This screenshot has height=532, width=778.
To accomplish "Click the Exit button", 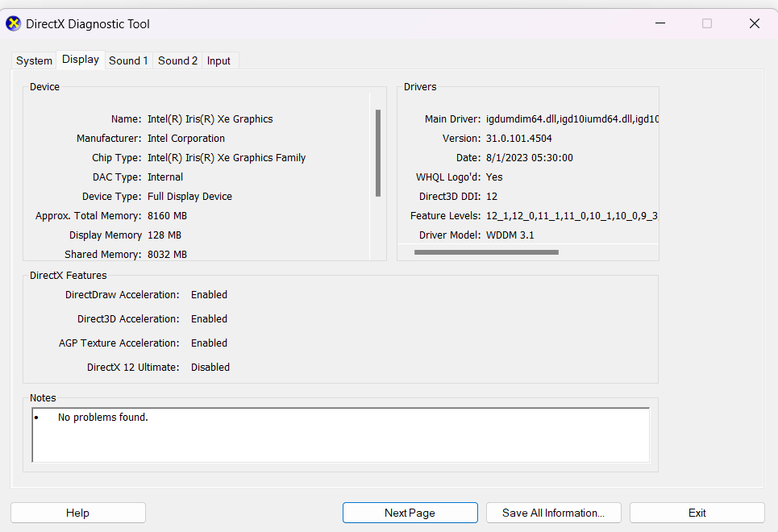I will tap(697, 513).
